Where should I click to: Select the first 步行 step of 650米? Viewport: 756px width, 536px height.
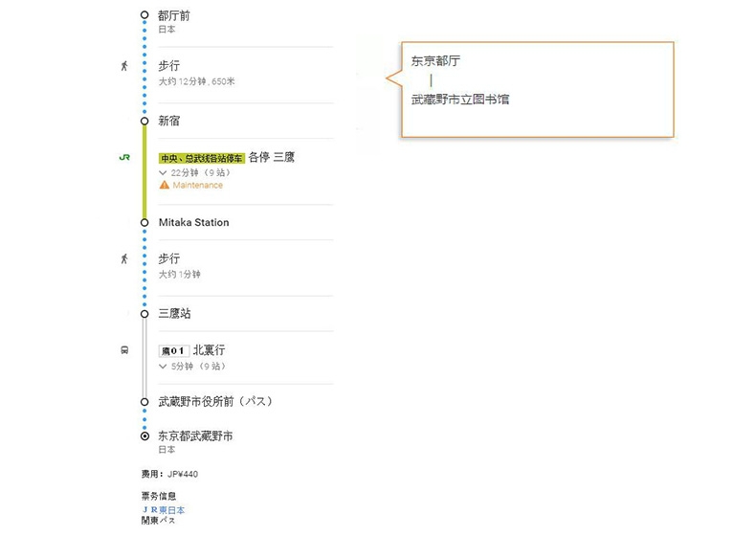(246, 74)
